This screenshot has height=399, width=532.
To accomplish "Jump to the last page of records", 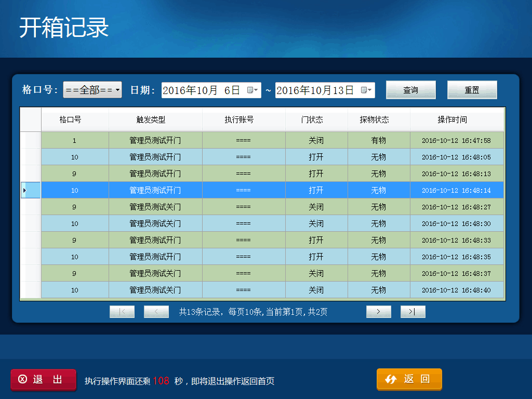I will pos(413,312).
